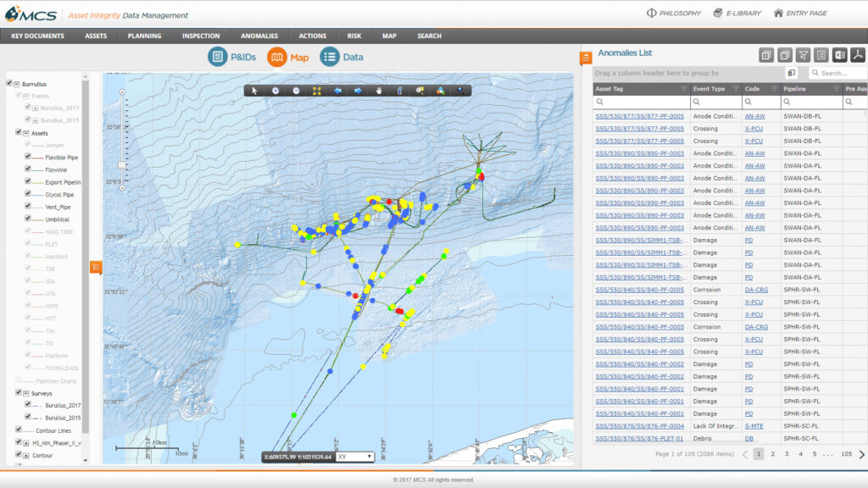
Task: Go to previous map extent arrow
Action: click(x=337, y=91)
